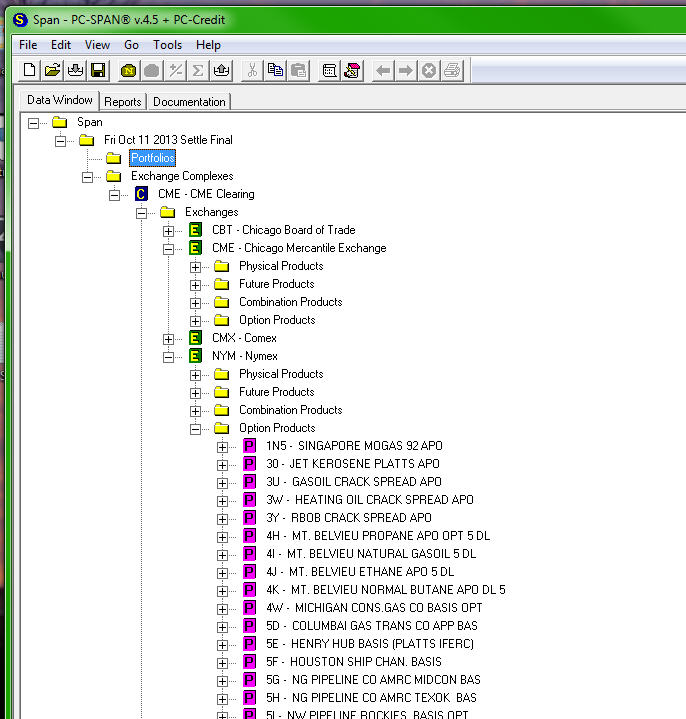
Task: Select the Exchanges folder item
Action: tap(211, 212)
